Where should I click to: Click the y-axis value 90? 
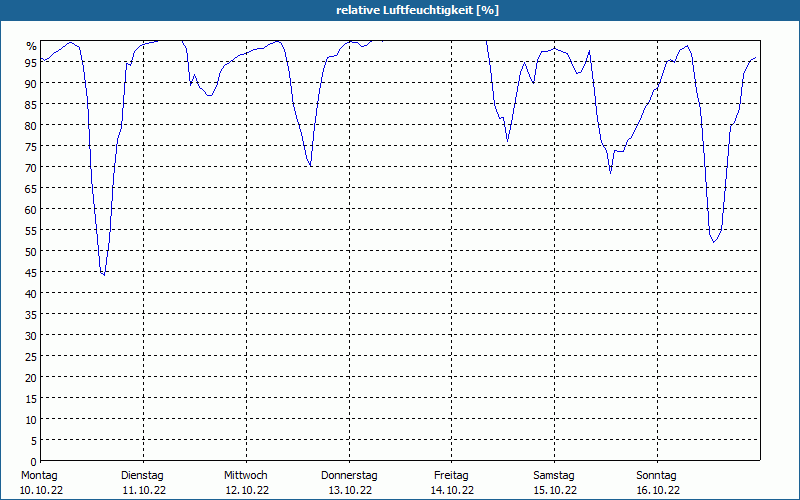pos(31,83)
